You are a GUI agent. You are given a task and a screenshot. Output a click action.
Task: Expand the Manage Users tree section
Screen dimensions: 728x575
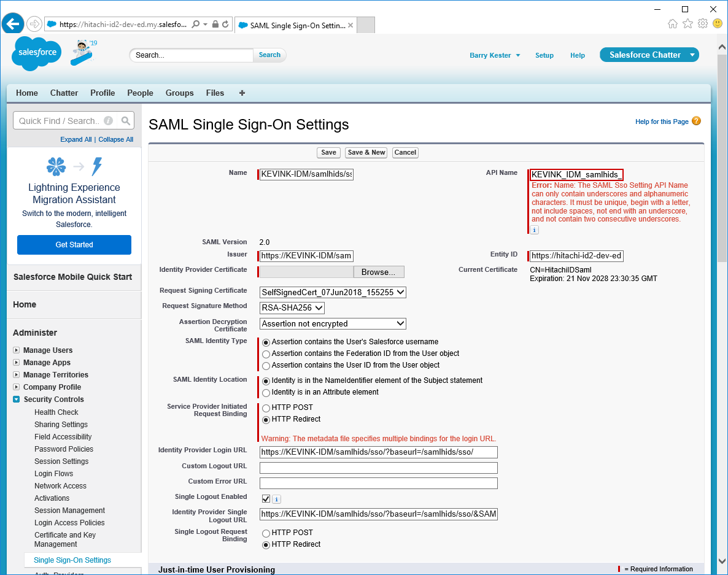pos(17,350)
